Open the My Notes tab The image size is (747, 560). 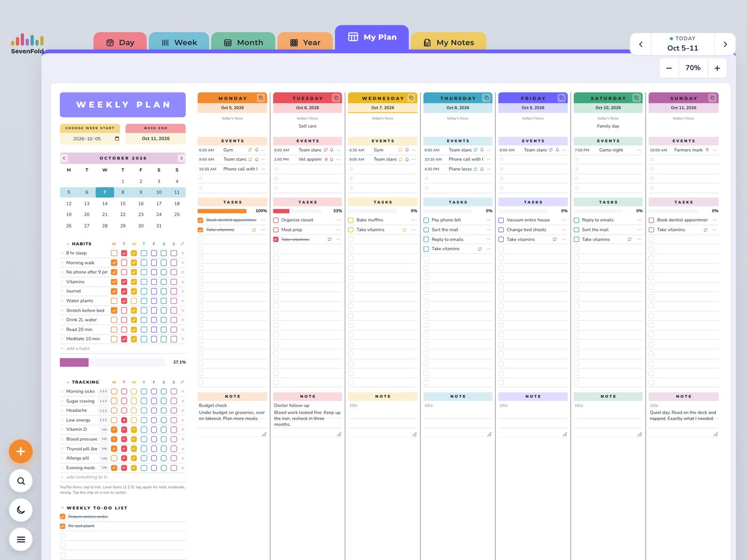449,42
